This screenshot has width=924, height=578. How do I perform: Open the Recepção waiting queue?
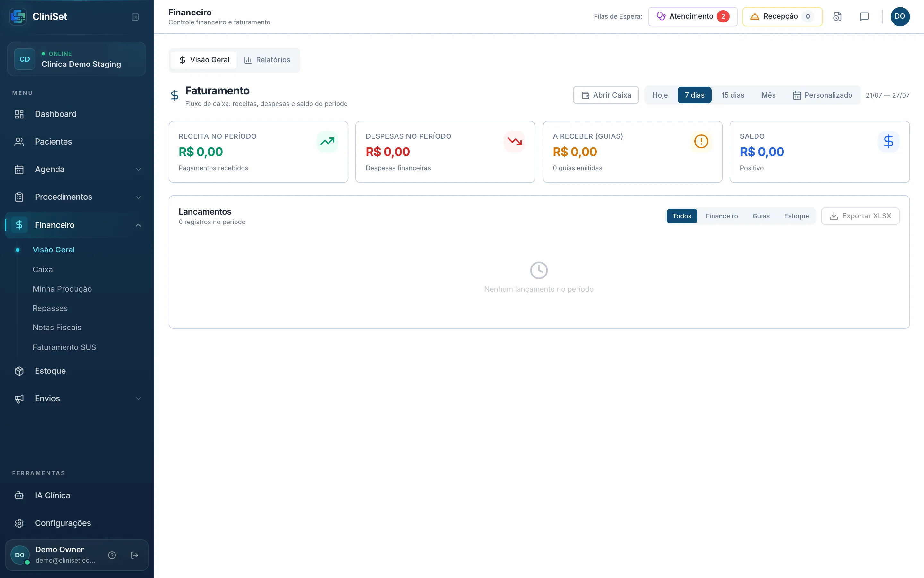tap(782, 16)
